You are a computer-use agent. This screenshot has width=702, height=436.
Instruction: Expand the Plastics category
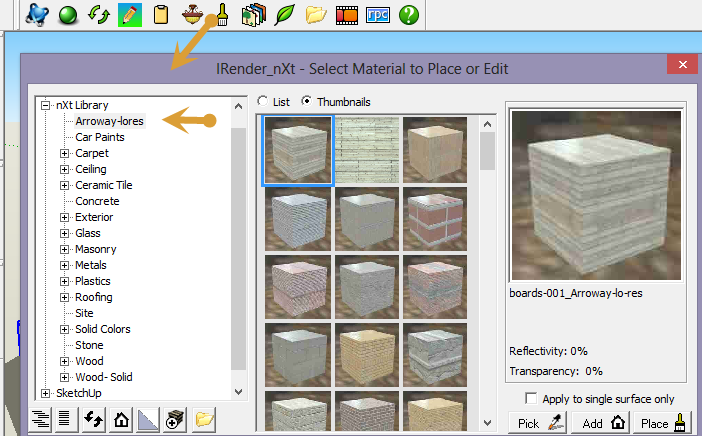64,282
